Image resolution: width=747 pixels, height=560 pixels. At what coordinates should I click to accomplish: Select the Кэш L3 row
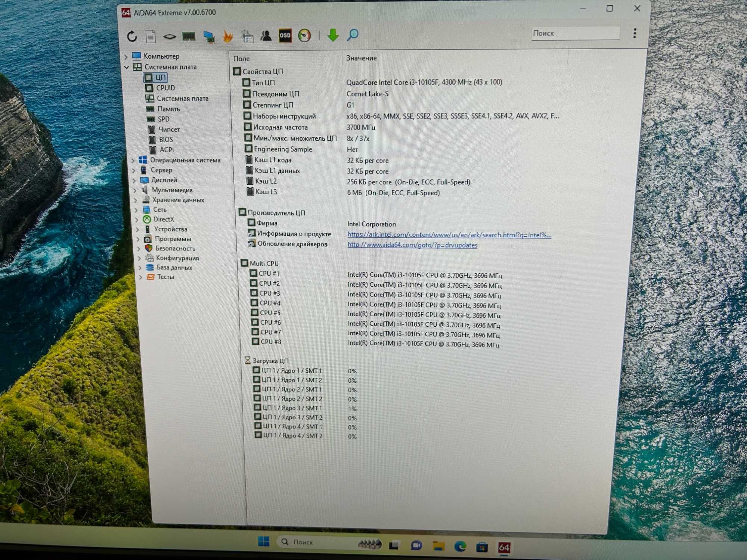coord(343,193)
